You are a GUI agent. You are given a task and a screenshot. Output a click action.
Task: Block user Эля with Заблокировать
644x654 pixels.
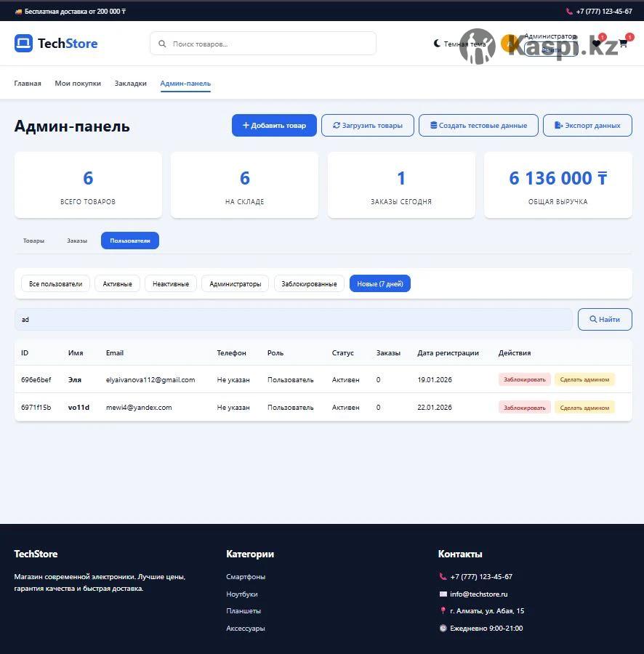coord(524,380)
